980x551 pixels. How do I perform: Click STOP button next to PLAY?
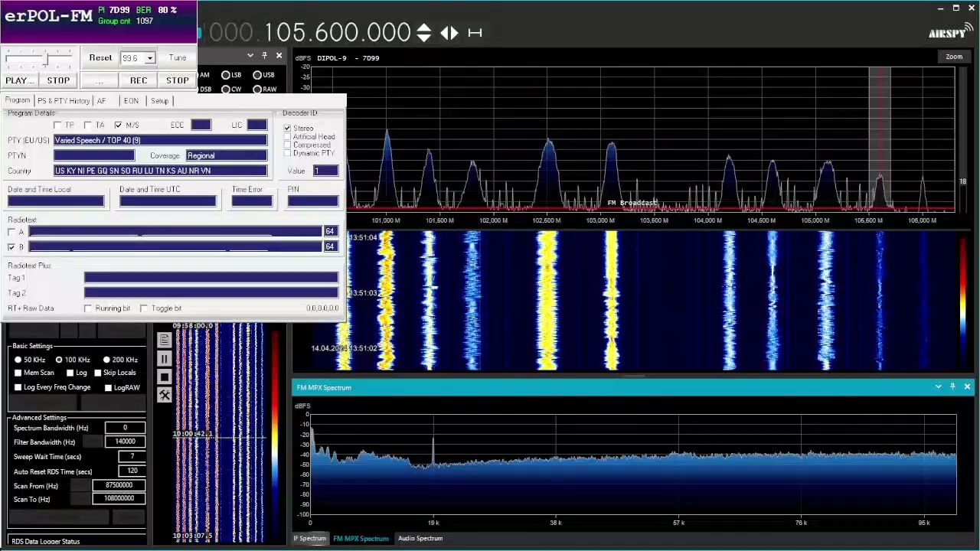[x=58, y=80]
